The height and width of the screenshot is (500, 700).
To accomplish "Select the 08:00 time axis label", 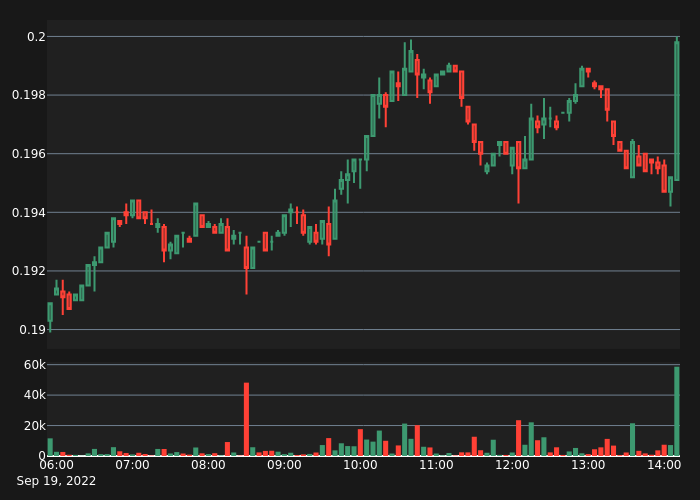I will tap(208, 465).
